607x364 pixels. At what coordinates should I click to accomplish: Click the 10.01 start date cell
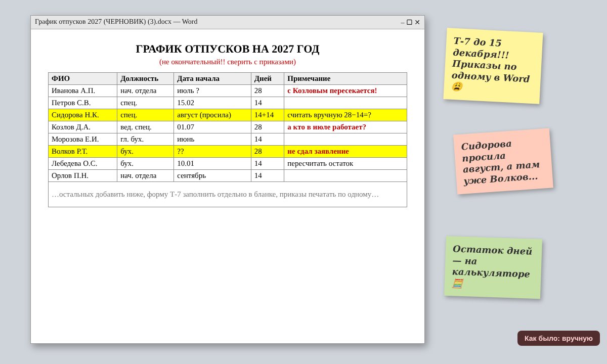click(212, 164)
